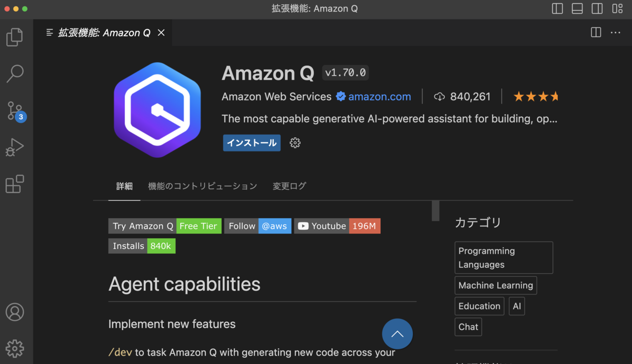
Task: Click the Amazon Q extension logo
Action: [x=157, y=109]
